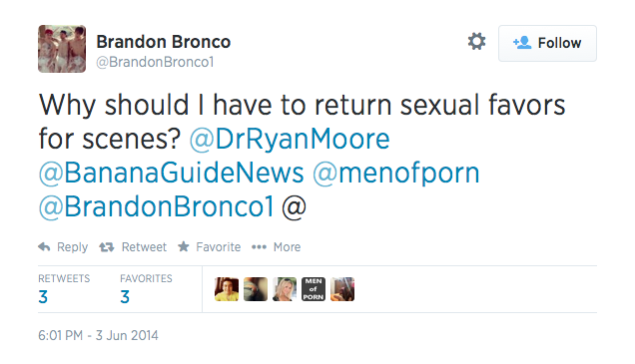Viewport: 635px width, 364px height.
Task: Click the @BrandonBronco1 handle under the name
Action: [155, 62]
